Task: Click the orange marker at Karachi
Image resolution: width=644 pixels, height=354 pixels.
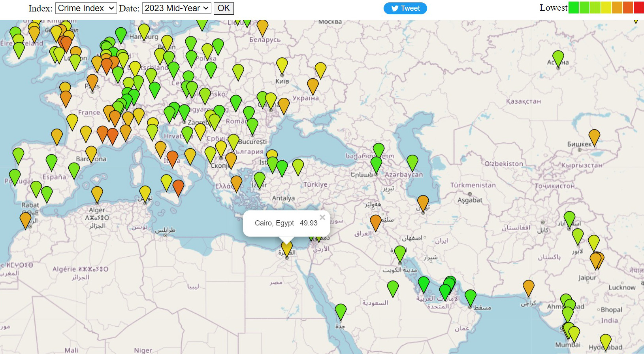Action: [x=528, y=288]
